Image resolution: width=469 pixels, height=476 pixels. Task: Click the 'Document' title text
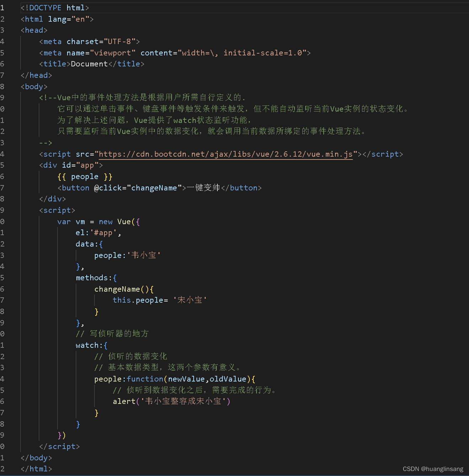coord(89,64)
